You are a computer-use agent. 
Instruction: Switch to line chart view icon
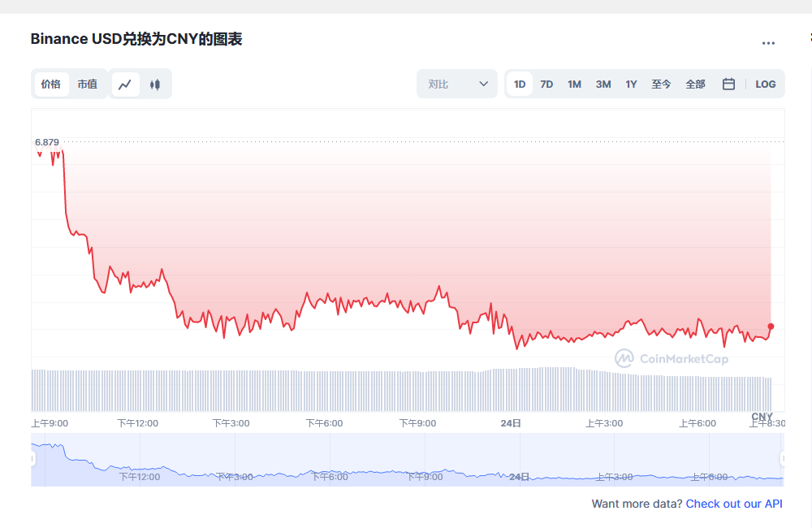tap(125, 84)
